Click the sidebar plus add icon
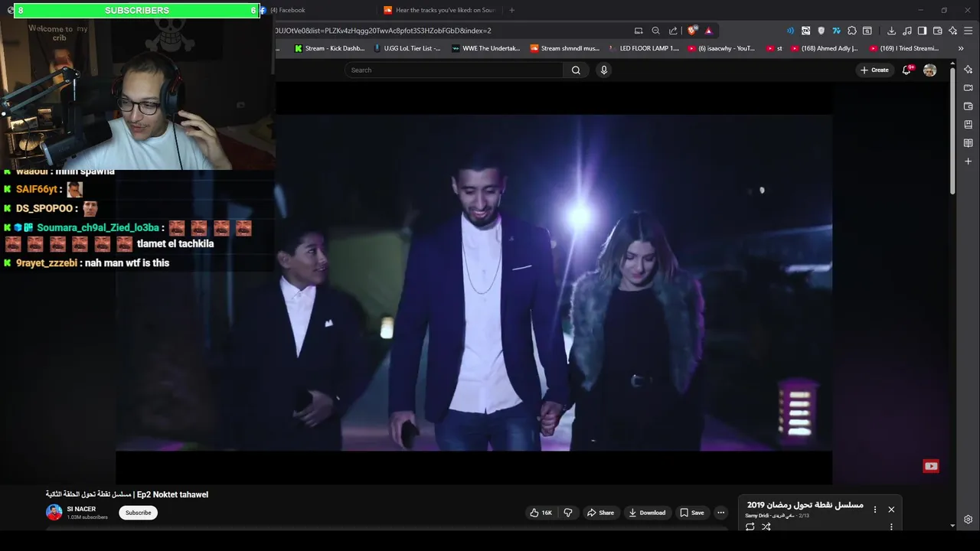 (x=968, y=161)
